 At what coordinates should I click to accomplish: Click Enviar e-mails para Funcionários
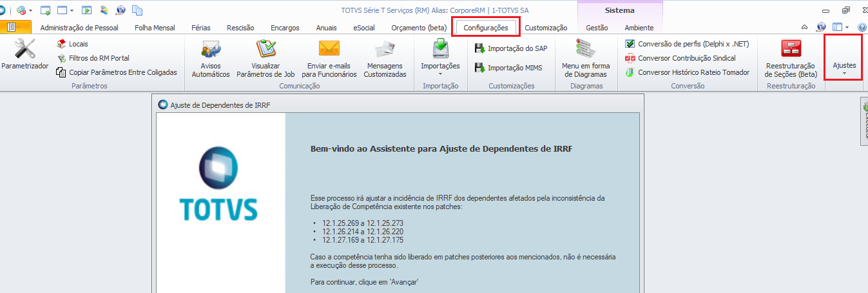pyautogui.click(x=329, y=59)
